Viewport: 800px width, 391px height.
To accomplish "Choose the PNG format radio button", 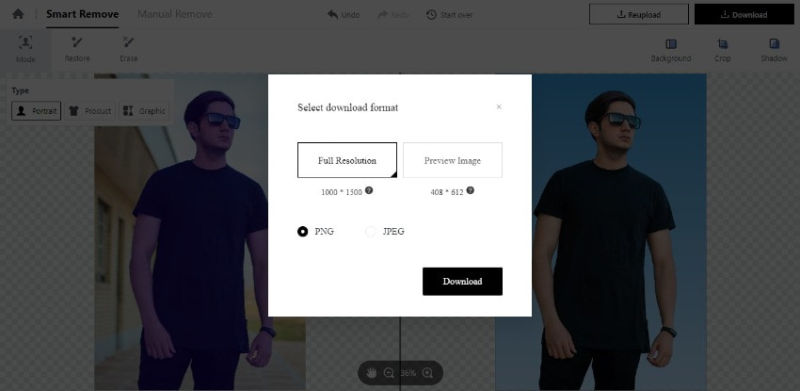I will click(303, 232).
